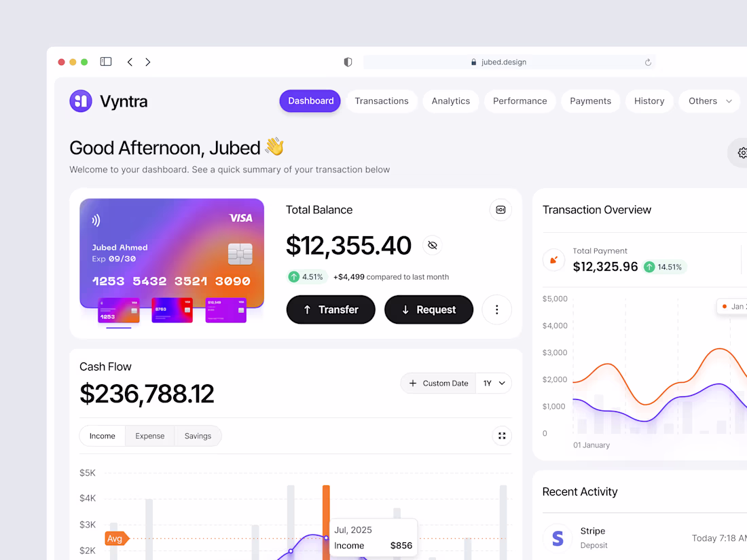747x560 pixels.
Task: Toggle the browser sidebar icon
Action: coord(106,62)
